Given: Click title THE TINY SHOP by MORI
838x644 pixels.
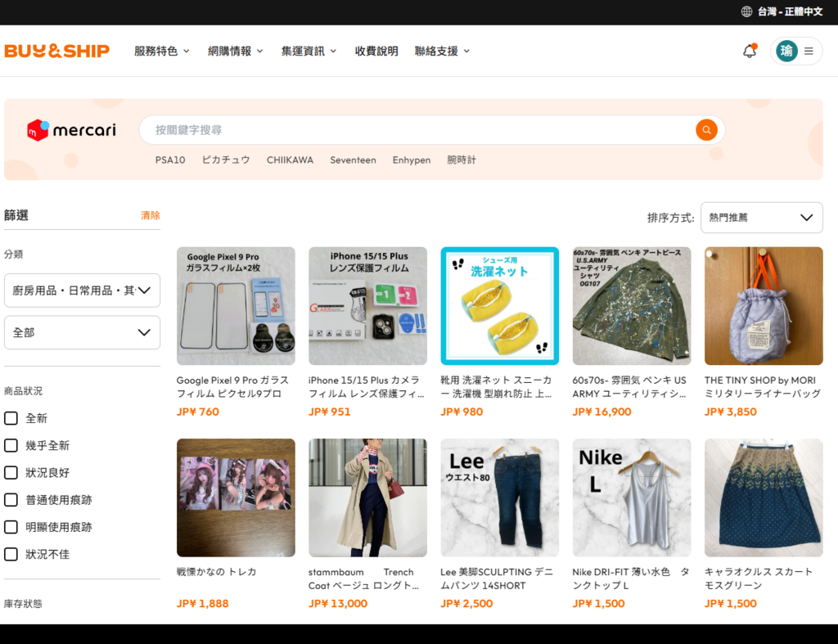Looking at the screenshot, I should (x=762, y=387).
